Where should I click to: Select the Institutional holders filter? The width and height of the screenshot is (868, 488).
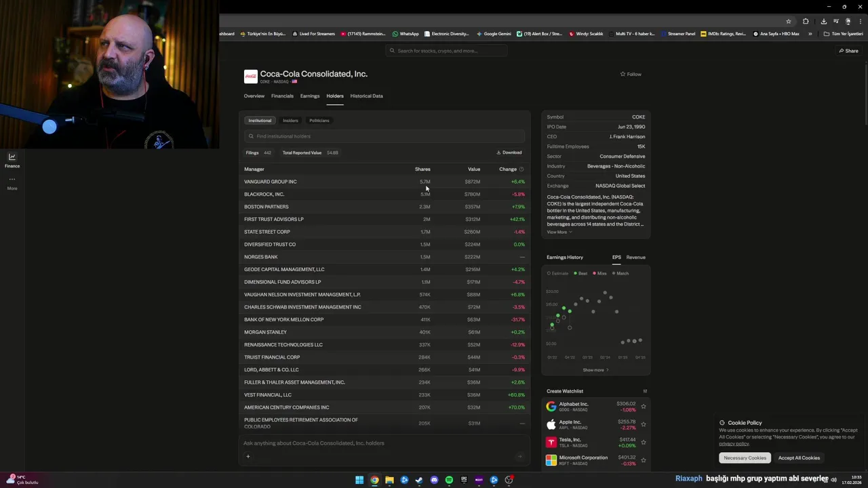click(260, 121)
